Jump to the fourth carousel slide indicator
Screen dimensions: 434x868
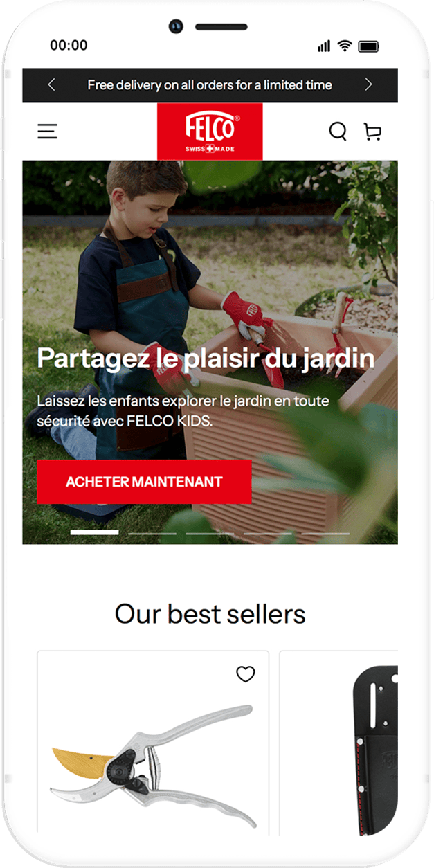coord(268,533)
